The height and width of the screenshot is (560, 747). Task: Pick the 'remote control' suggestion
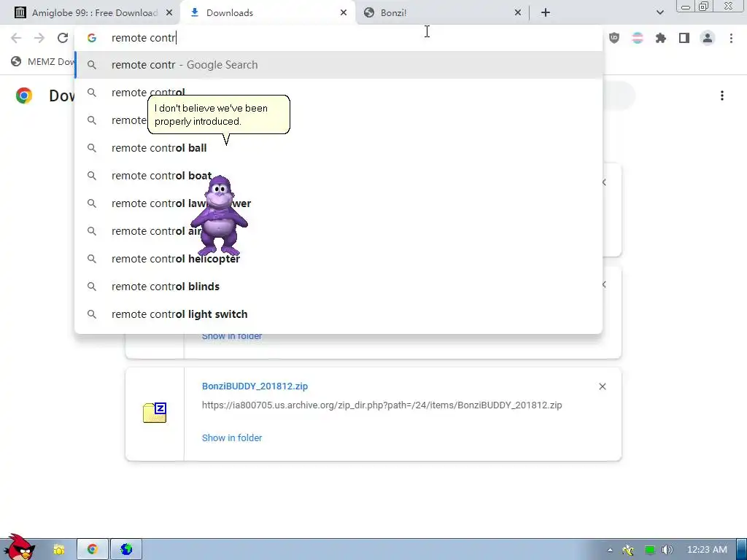tap(338, 93)
